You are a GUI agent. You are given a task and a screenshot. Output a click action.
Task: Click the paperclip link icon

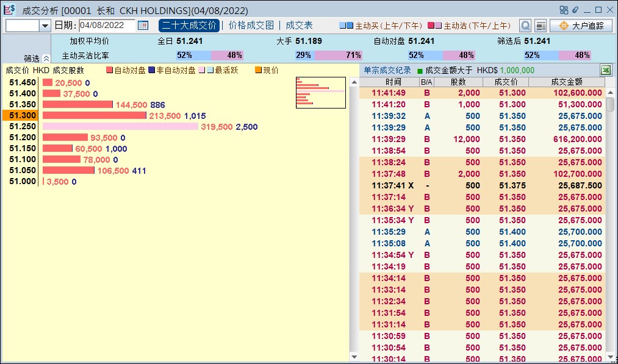point(574,10)
